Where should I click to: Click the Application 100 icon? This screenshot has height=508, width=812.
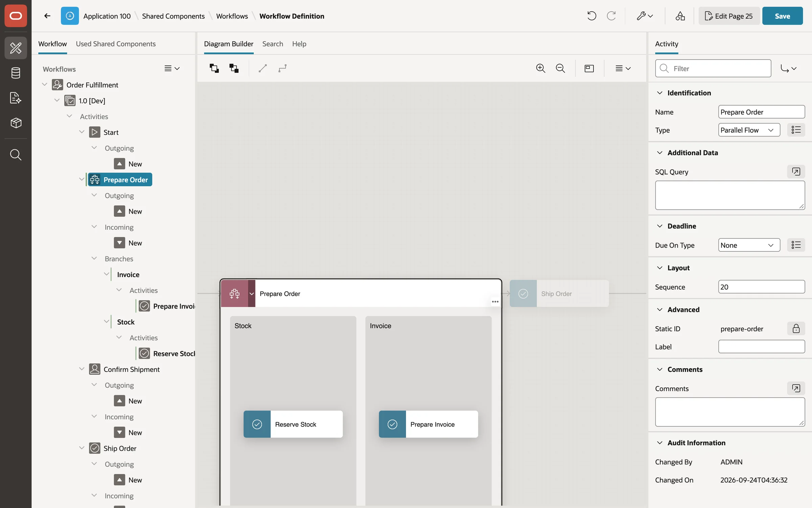[70, 16]
